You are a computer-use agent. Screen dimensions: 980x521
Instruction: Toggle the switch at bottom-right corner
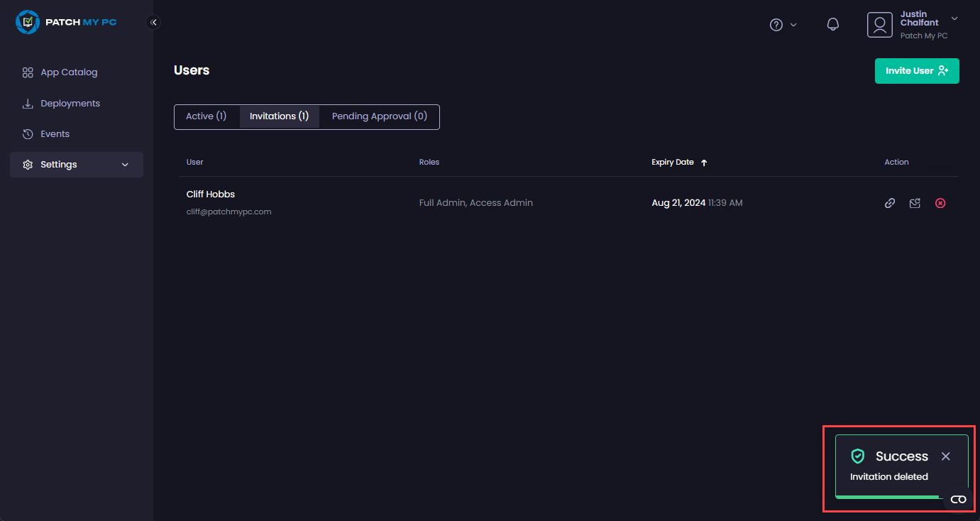pos(958,499)
